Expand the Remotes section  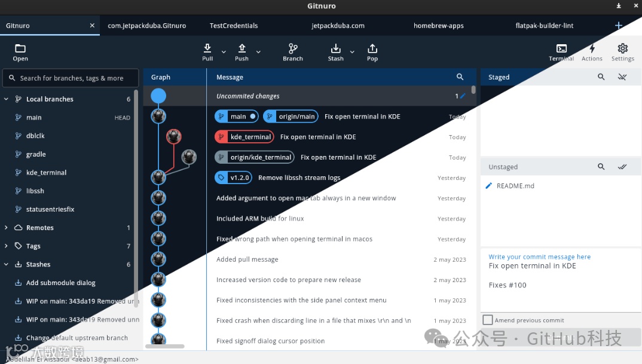(x=6, y=227)
